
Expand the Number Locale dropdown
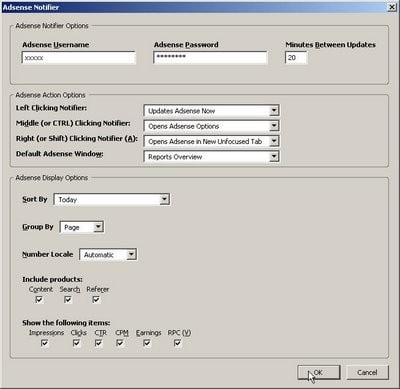click(x=108, y=255)
